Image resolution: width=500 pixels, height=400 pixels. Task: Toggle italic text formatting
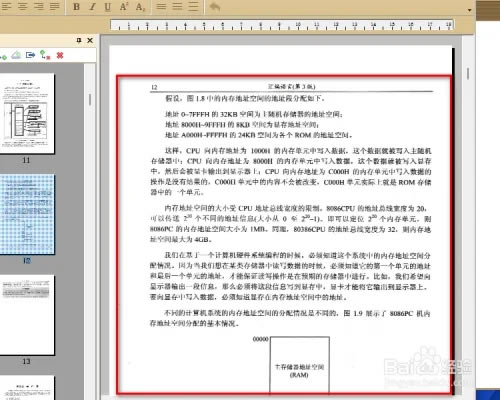(x=92, y=7)
